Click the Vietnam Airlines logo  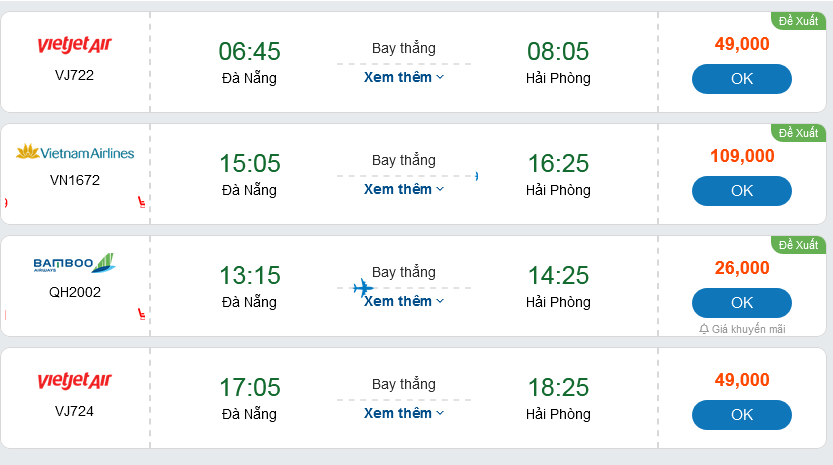[x=75, y=153]
